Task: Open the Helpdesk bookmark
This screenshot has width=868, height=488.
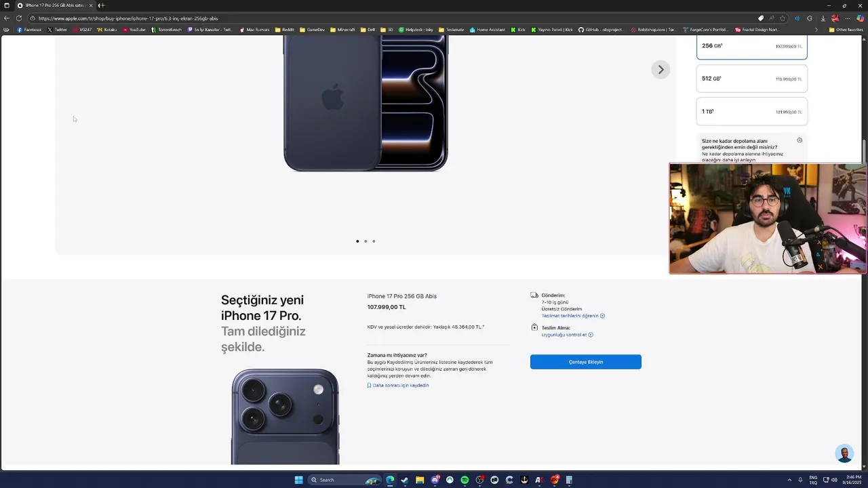Action: pos(416,30)
